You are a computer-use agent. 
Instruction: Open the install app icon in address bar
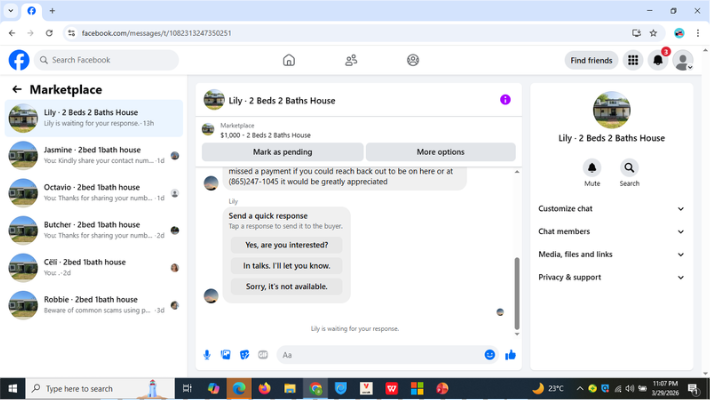coord(636,33)
